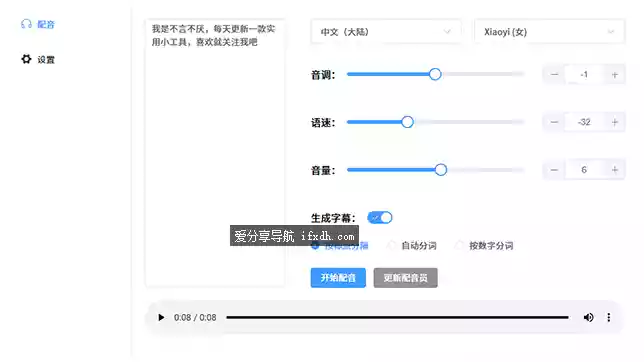Click the blue 开始配音 button

click(x=338, y=278)
